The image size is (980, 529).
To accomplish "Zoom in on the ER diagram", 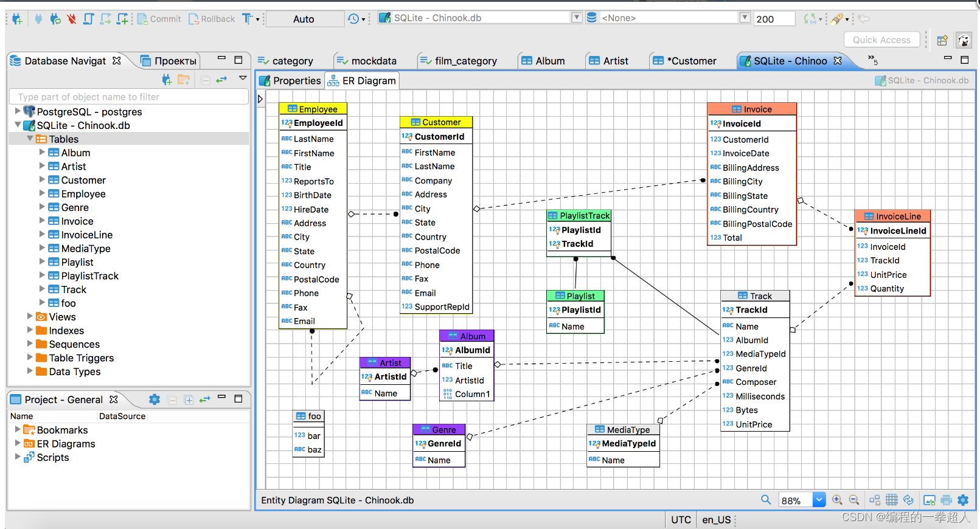I will point(837,500).
